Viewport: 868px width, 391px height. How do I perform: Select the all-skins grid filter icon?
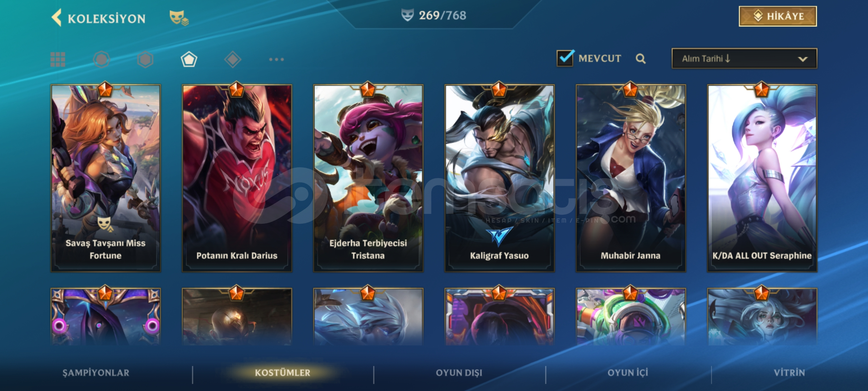point(58,59)
